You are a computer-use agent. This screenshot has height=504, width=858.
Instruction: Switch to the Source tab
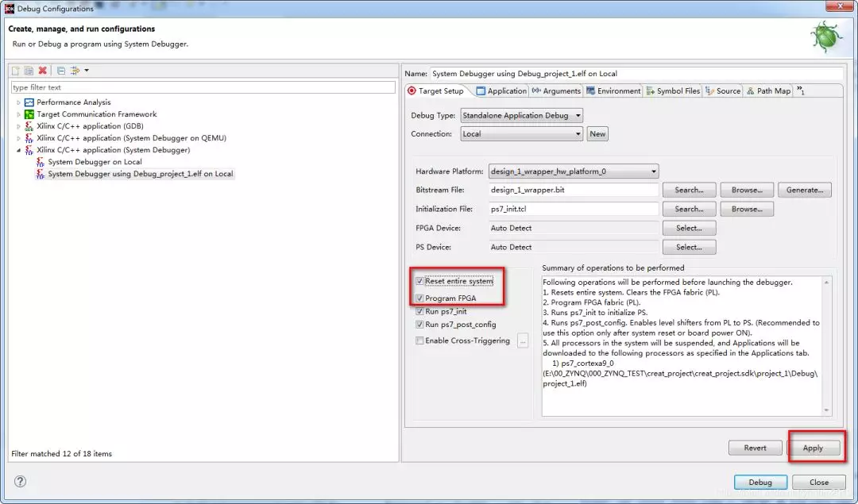723,90
